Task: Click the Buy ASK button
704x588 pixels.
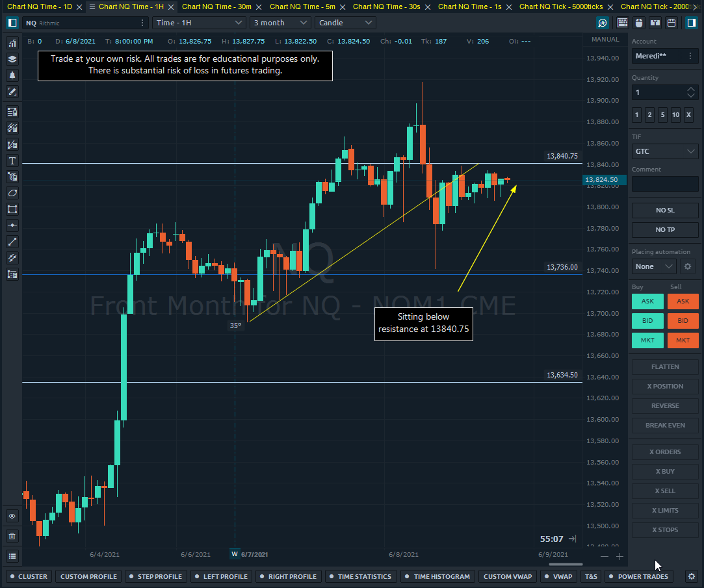Action: point(647,301)
